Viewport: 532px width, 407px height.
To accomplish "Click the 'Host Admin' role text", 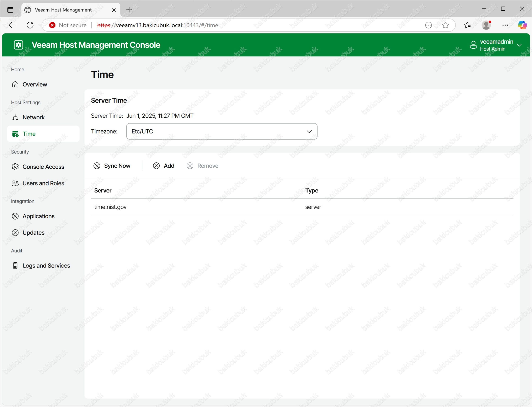I will [493, 49].
